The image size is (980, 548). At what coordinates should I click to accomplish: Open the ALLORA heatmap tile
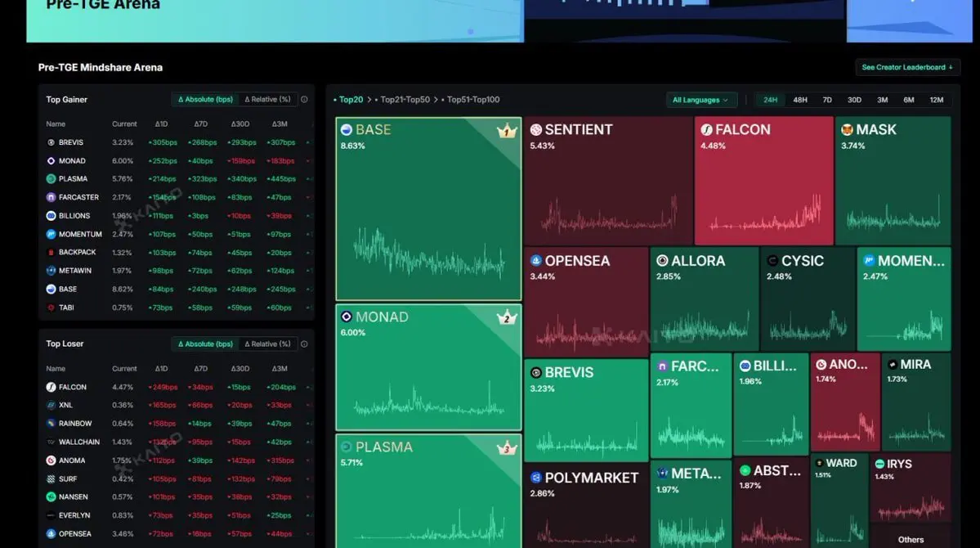pos(705,299)
